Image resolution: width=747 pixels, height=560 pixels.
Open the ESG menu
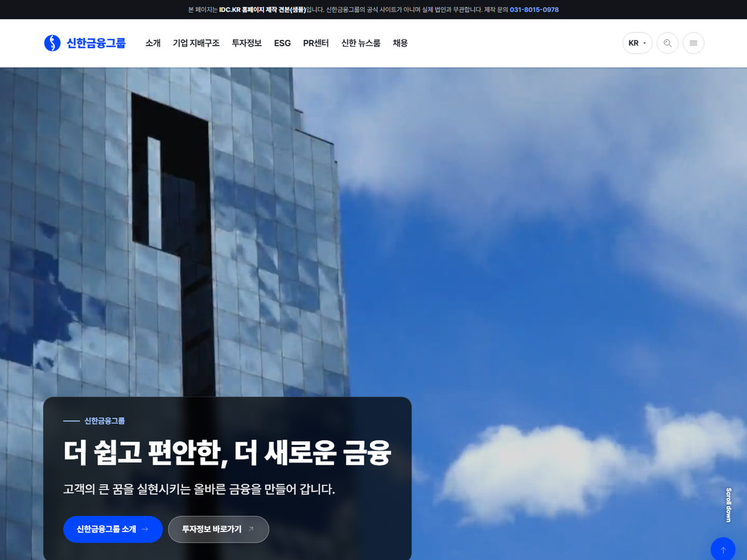click(283, 43)
